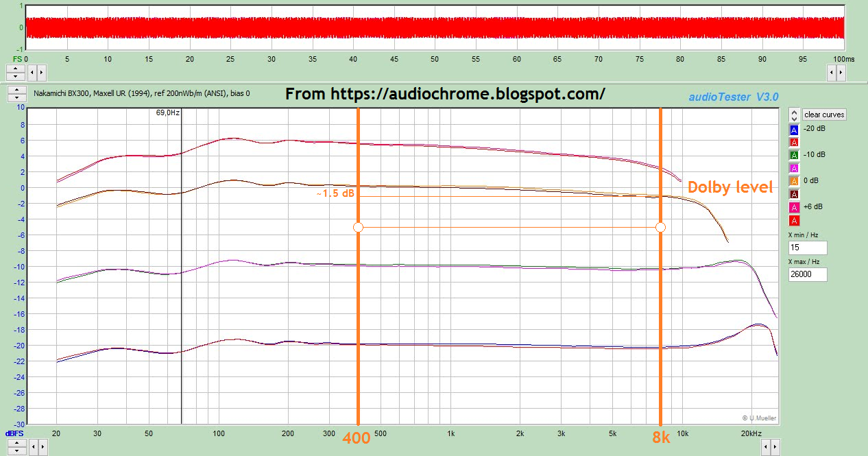Click the down arrow under the dBFS label
868x456 pixels.
click(x=16, y=450)
